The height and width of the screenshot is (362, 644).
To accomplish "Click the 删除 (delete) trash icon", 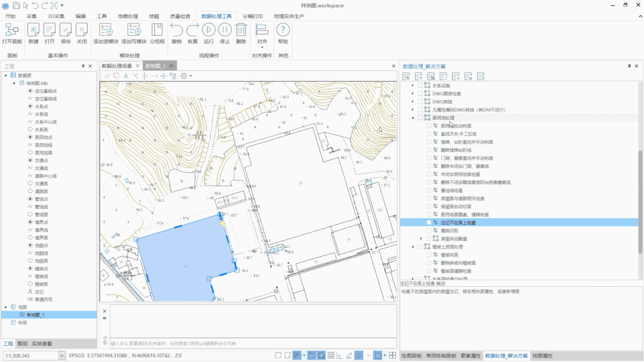I will coord(241,30).
